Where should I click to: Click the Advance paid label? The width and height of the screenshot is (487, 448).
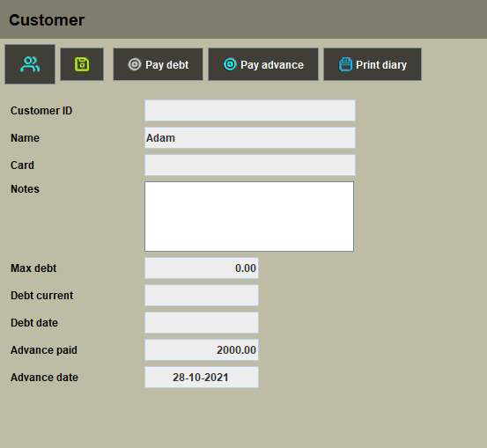pos(44,350)
